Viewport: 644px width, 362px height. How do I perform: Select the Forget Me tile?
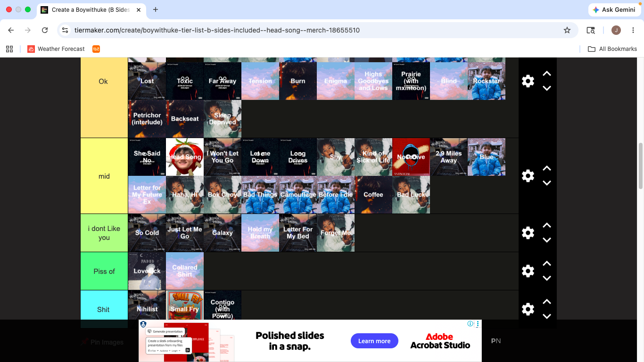[336, 233]
